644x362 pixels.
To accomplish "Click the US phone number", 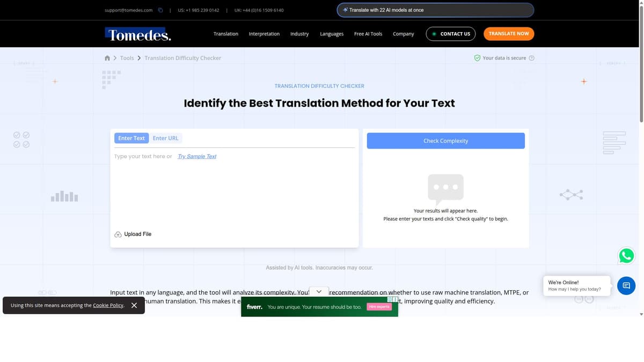I will 199,10.
